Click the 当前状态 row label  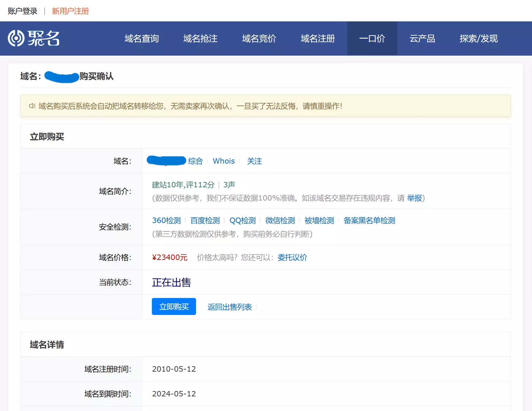(115, 282)
